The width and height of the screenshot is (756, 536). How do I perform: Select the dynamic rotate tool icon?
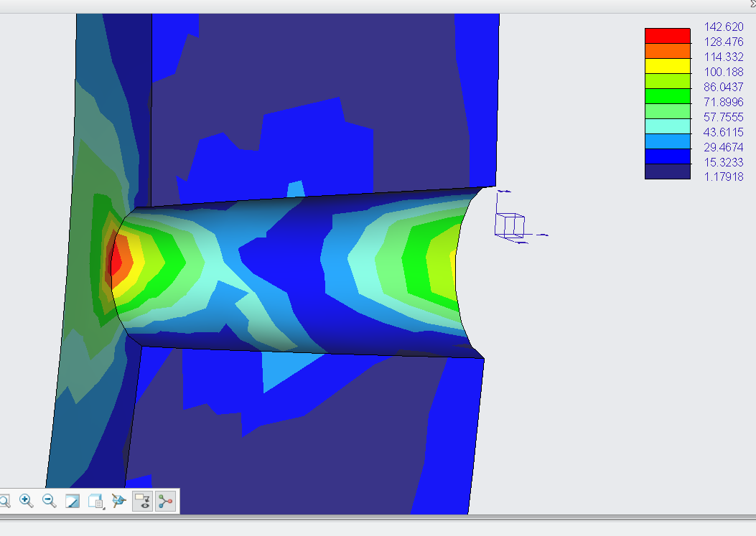pyautogui.click(x=118, y=501)
